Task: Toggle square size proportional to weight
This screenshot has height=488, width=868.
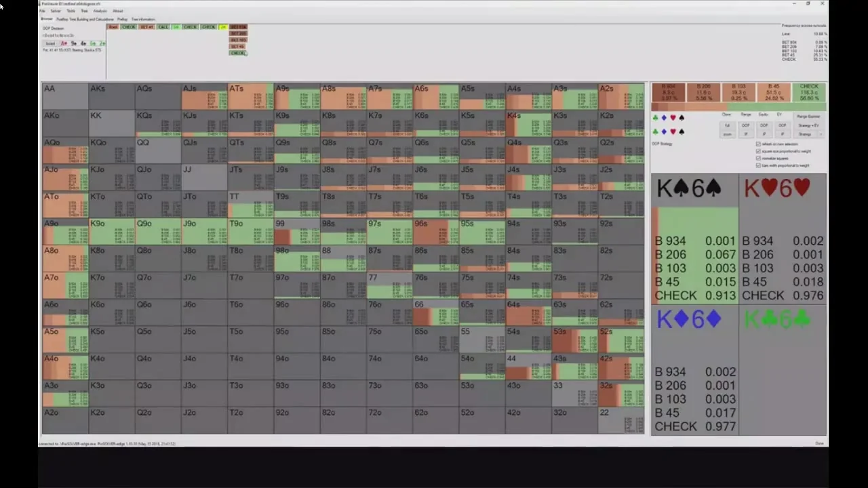Action: click(759, 151)
